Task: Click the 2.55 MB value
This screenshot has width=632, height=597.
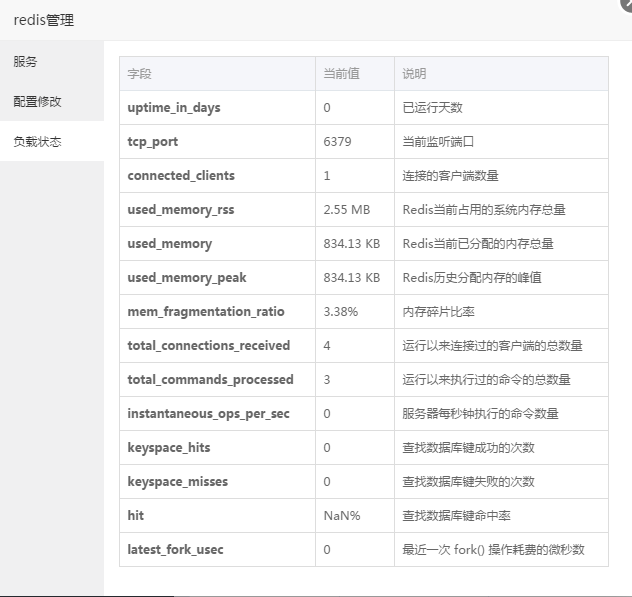Action: click(347, 210)
